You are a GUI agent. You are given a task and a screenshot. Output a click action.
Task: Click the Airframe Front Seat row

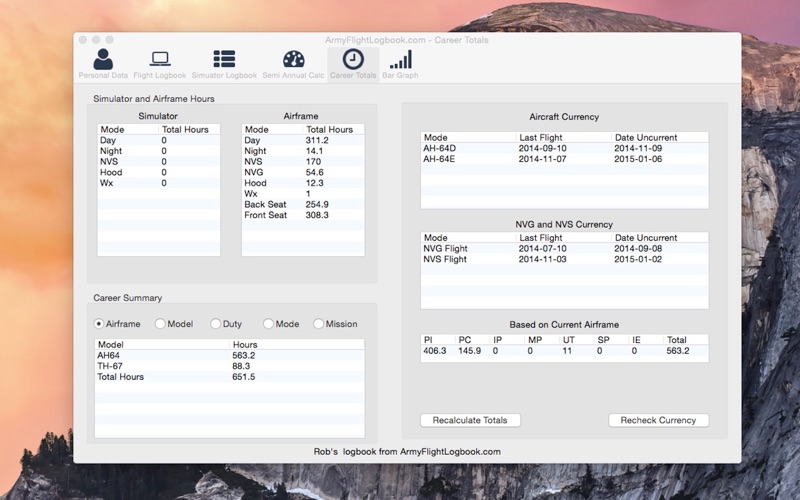coord(303,215)
